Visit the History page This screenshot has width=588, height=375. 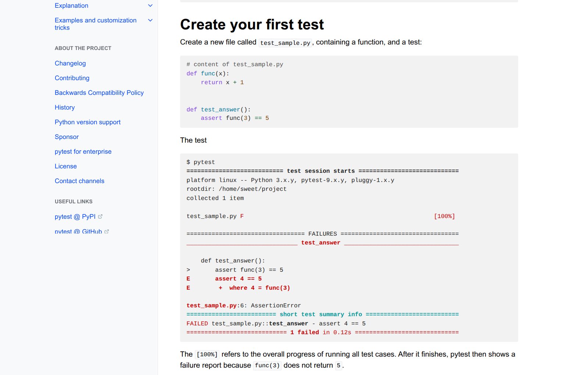(65, 107)
